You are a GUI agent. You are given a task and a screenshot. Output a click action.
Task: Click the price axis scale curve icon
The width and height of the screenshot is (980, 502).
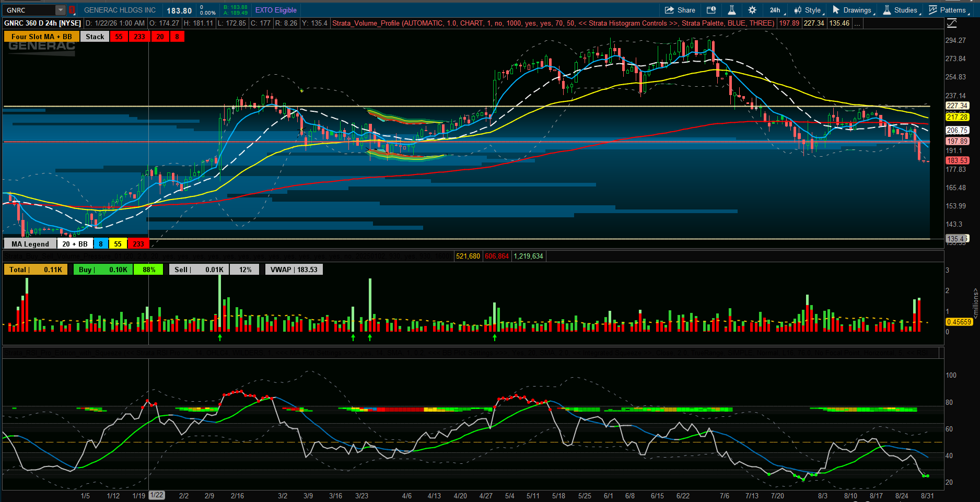point(952,23)
